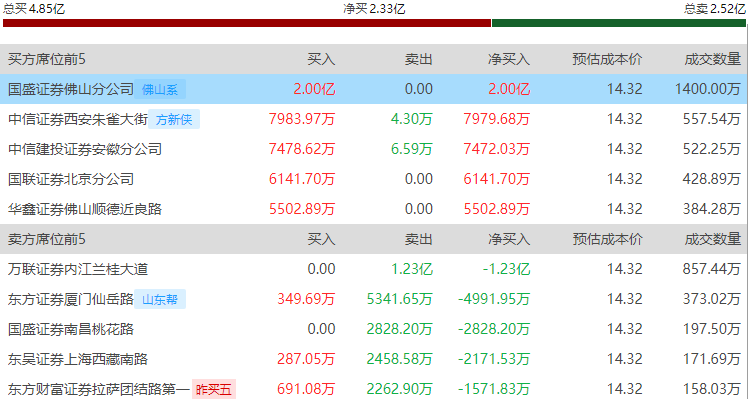Select the 国盛证券佛山分公司 row
748x399 pixels.
coord(374,89)
